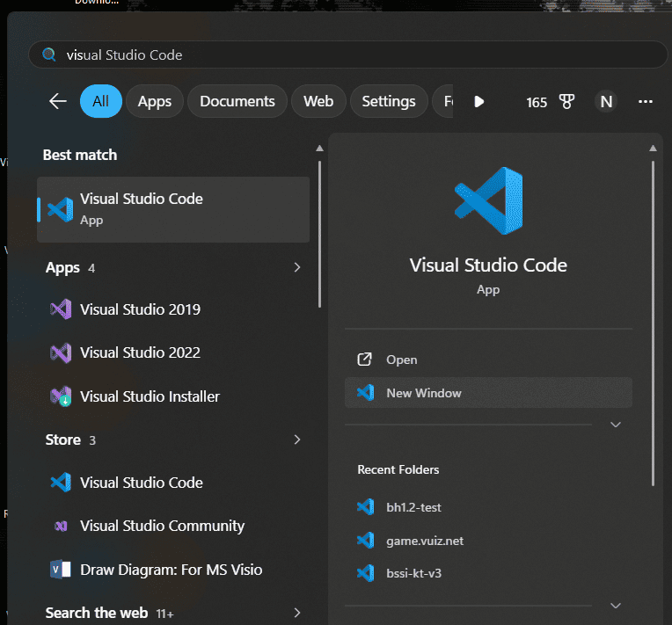This screenshot has width=672, height=625.
Task: Open the Visual Studio Code best match result
Action: coord(173,209)
